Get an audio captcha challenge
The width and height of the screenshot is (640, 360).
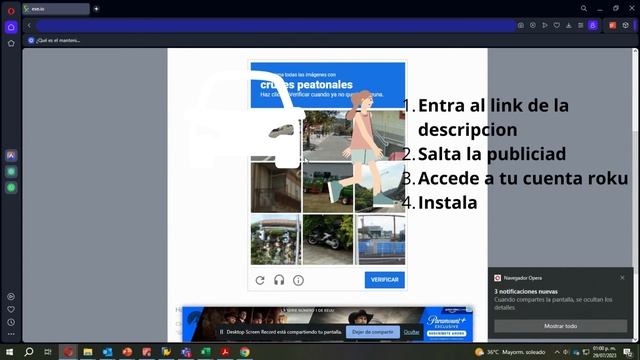point(279,280)
